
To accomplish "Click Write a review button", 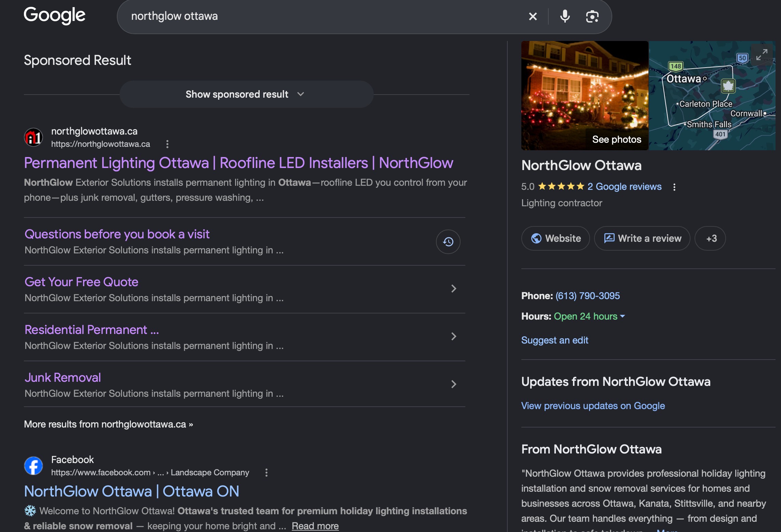I will (642, 238).
